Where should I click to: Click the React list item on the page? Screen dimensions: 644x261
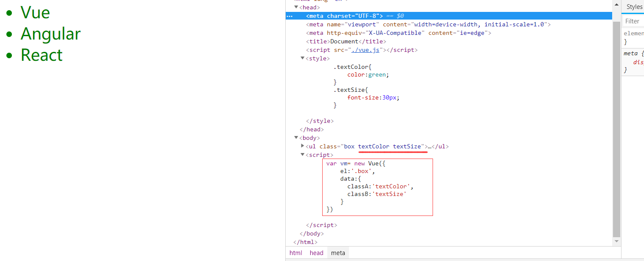click(x=42, y=55)
